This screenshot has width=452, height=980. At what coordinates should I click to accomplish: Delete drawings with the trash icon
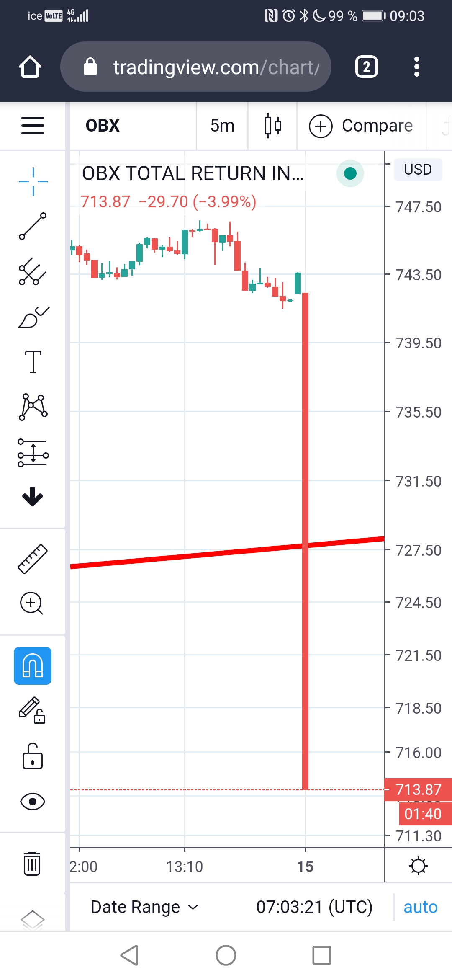pyautogui.click(x=32, y=864)
